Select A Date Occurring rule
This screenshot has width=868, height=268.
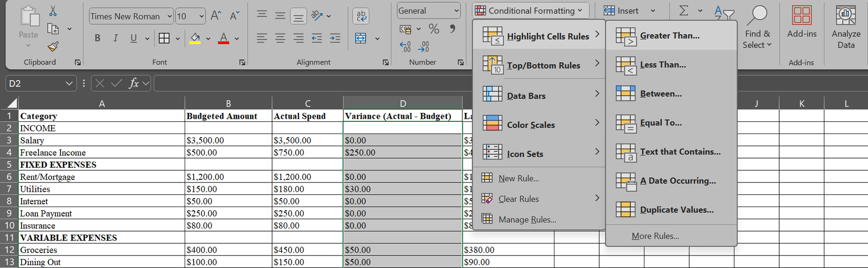(x=671, y=181)
